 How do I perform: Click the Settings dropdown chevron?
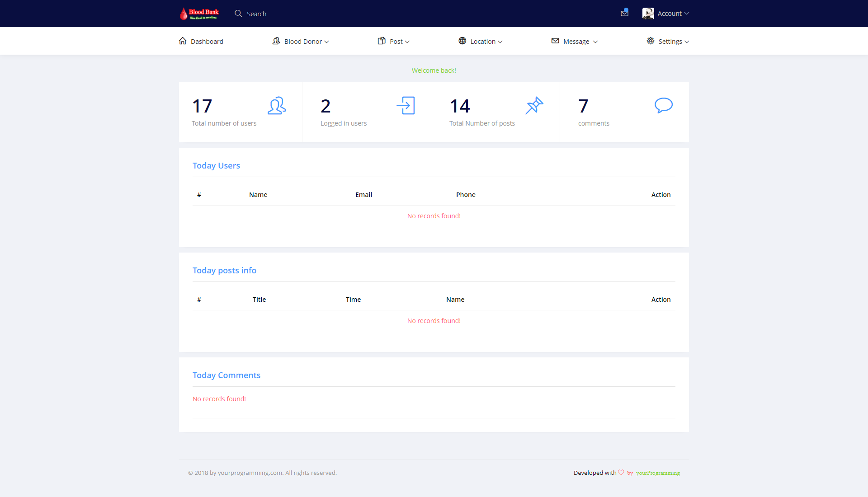(x=687, y=42)
